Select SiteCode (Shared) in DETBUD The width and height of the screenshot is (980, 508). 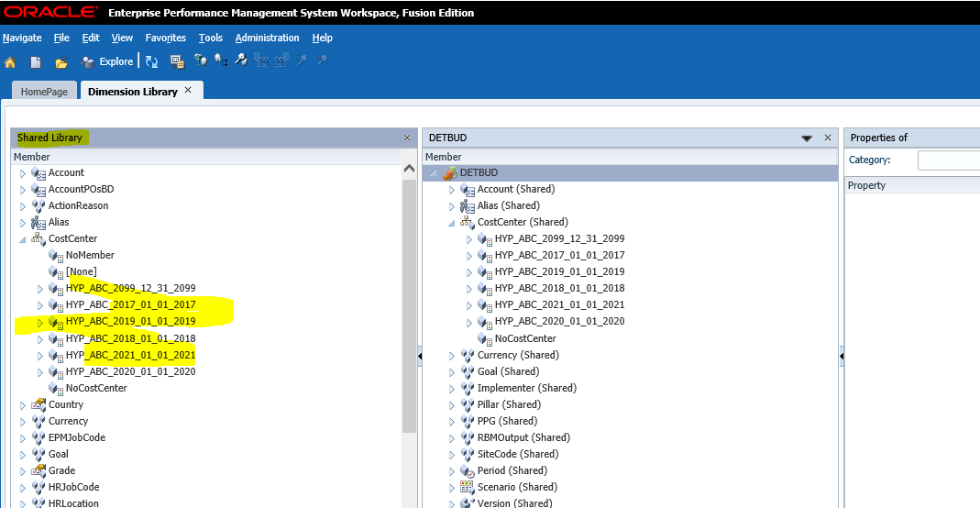click(518, 454)
